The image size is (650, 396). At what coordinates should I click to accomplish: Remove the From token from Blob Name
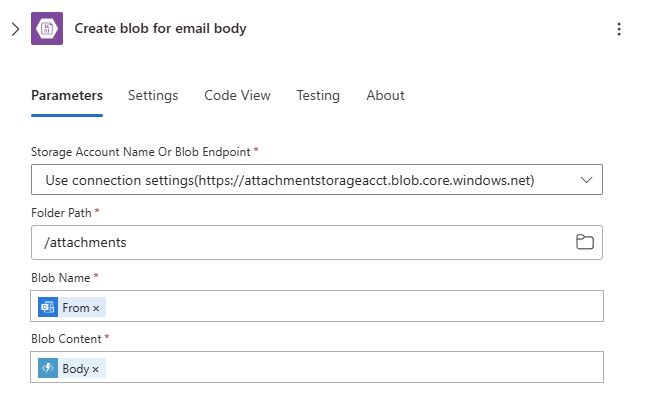pos(96,308)
